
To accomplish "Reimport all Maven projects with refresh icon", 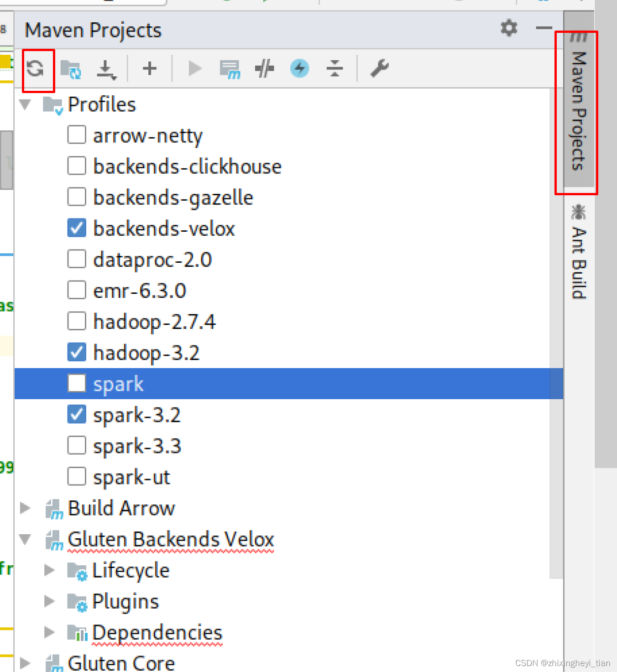I will click(35, 69).
